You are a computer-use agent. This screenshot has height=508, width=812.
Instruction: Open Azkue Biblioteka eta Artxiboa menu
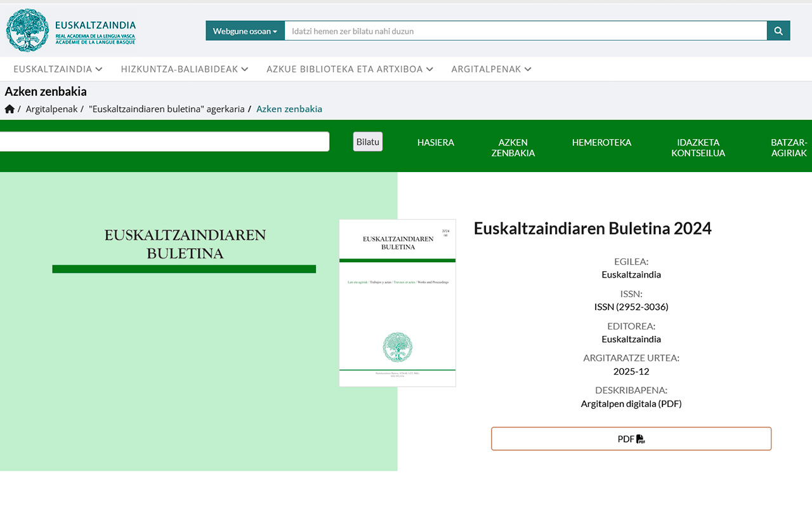coord(350,69)
